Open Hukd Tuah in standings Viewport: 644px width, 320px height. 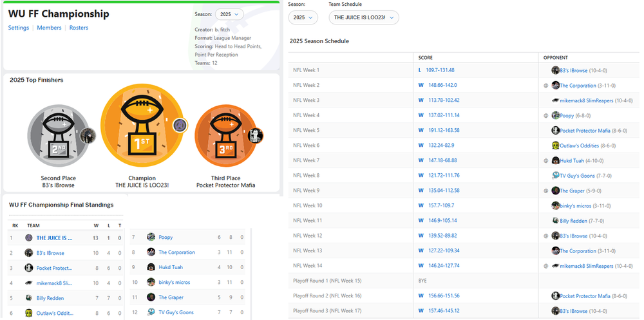tap(171, 267)
